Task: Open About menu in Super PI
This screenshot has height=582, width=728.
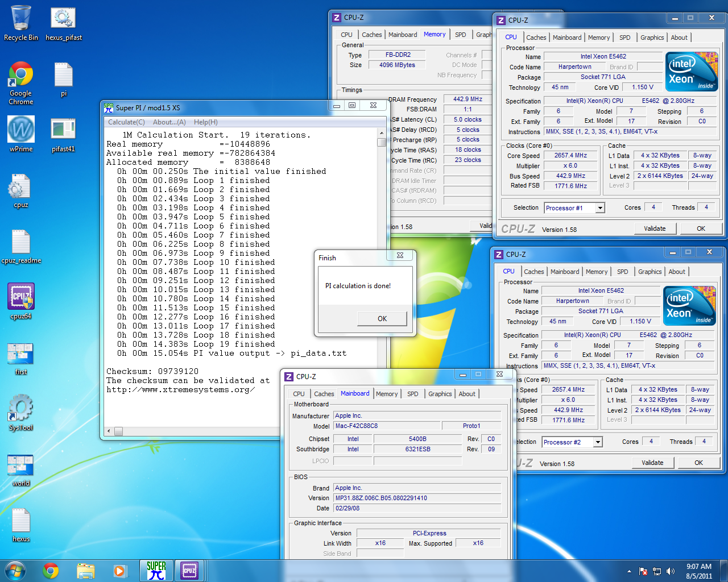Action: (169, 122)
